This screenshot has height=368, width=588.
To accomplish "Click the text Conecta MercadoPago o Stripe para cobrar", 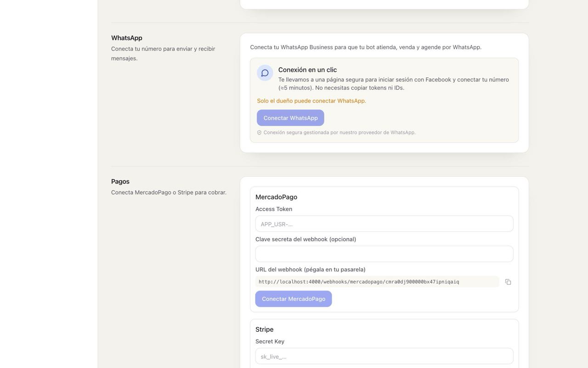I will [169, 192].
